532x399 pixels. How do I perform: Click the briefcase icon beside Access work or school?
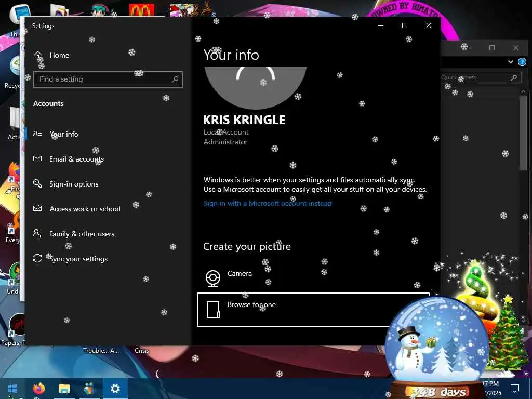(37, 208)
